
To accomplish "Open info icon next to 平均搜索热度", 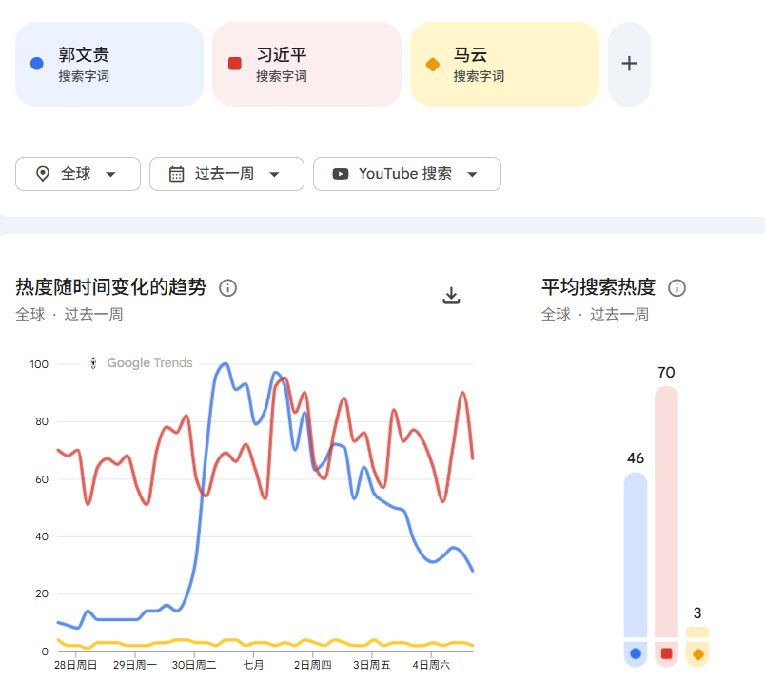I will 677,288.
